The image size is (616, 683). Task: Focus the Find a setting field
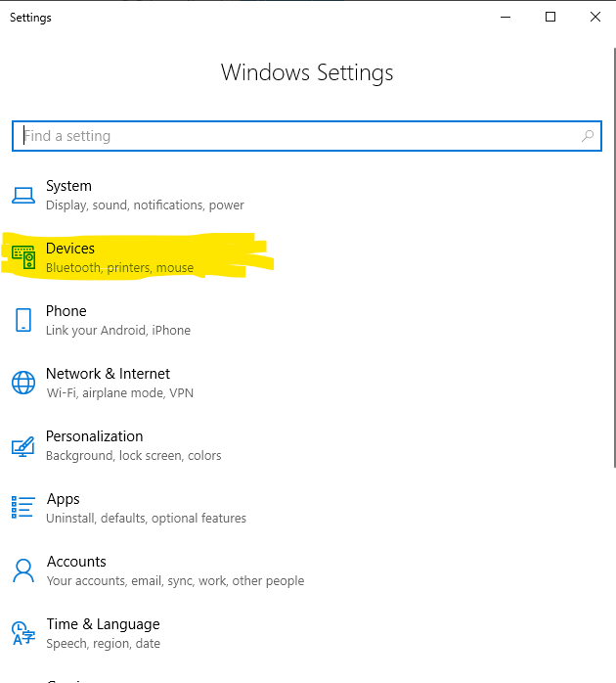click(307, 136)
